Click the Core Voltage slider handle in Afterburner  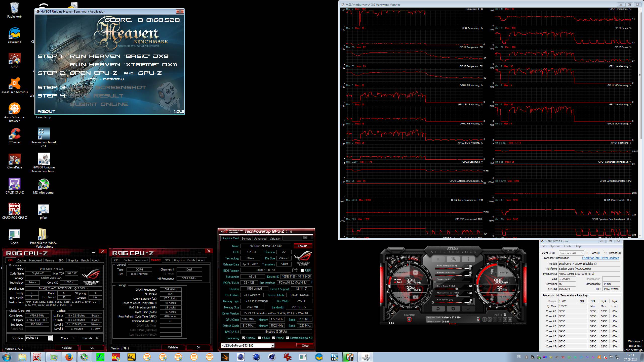pos(470,269)
